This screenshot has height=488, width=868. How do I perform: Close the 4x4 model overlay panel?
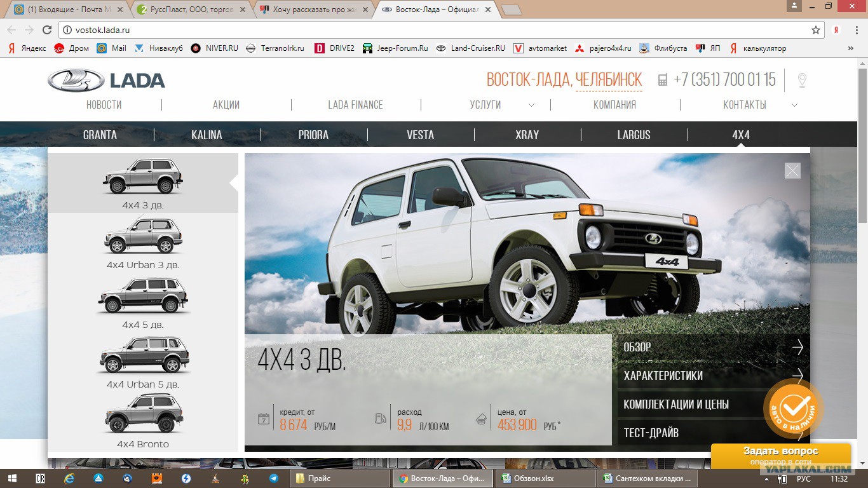click(792, 170)
